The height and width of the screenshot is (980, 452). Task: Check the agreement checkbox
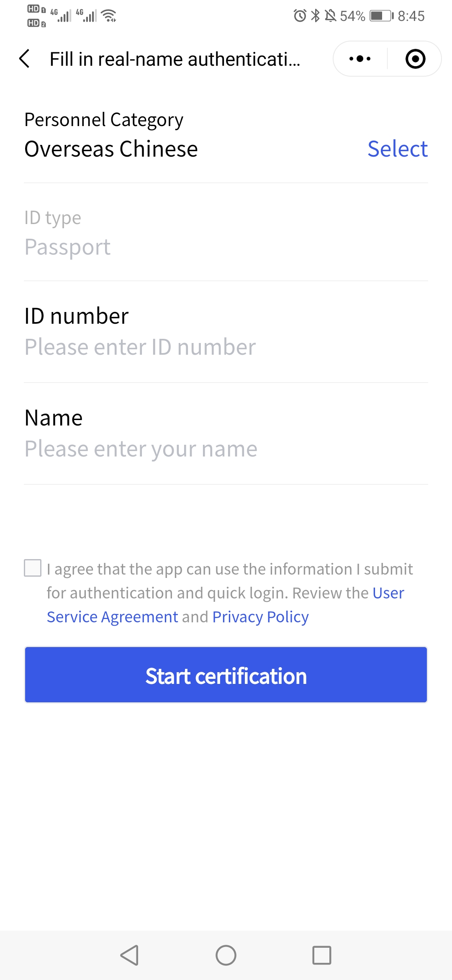point(33,568)
